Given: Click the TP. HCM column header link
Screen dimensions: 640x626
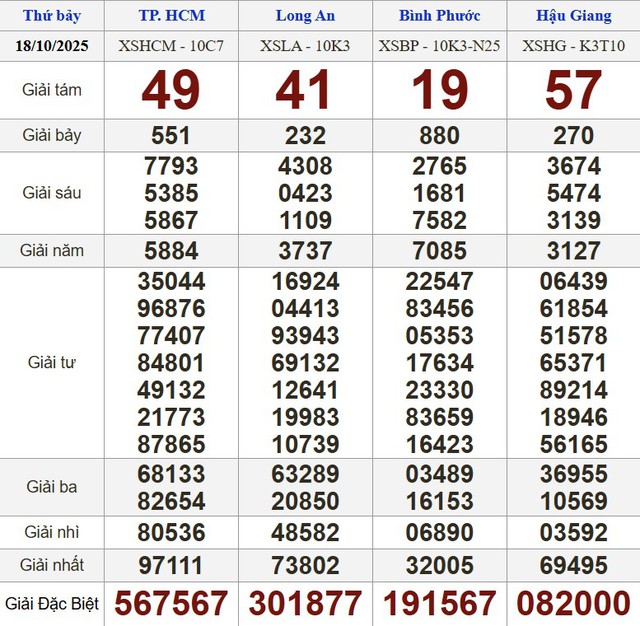Looking at the screenshot, I should [171, 16].
